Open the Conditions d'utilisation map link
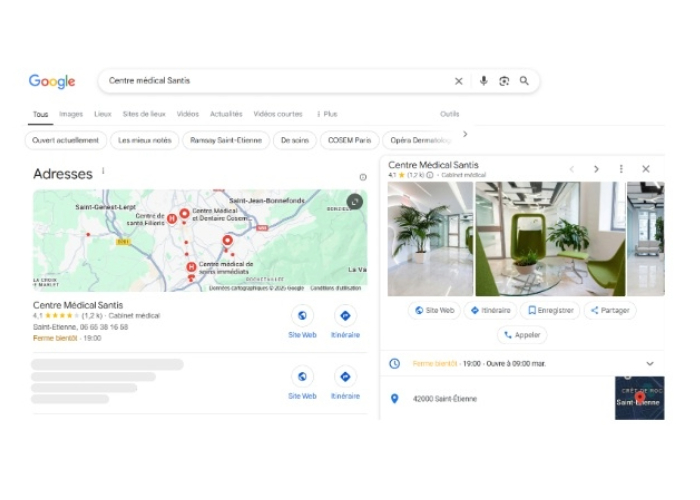 336,288
